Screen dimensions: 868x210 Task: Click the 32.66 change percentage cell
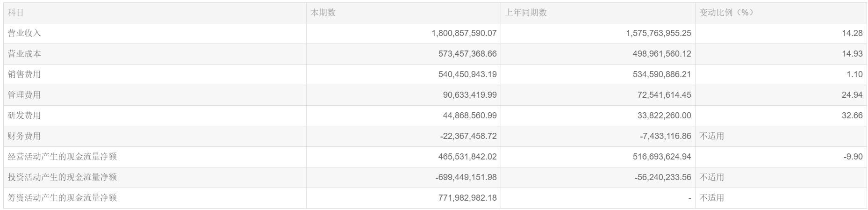click(x=852, y=116)
